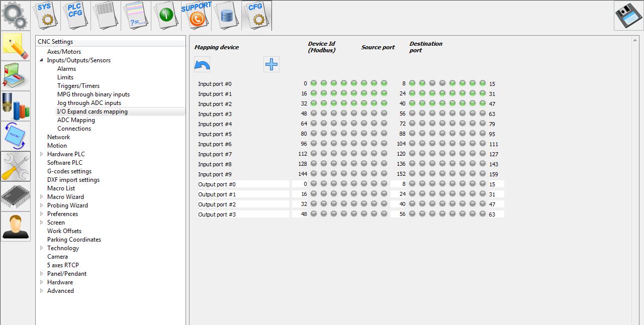Toggle last LED of Input port #9 row

pyautogui.click(x=483, y=174)
